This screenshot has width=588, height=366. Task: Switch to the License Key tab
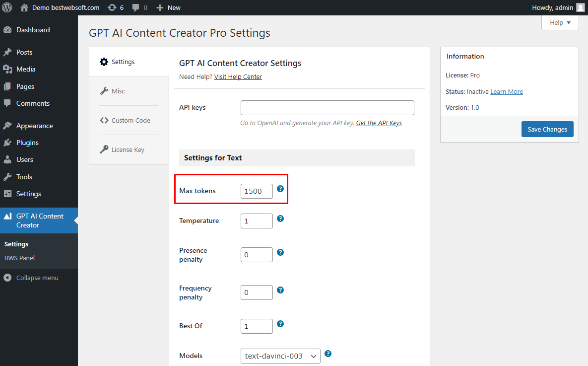pos(129,149)
